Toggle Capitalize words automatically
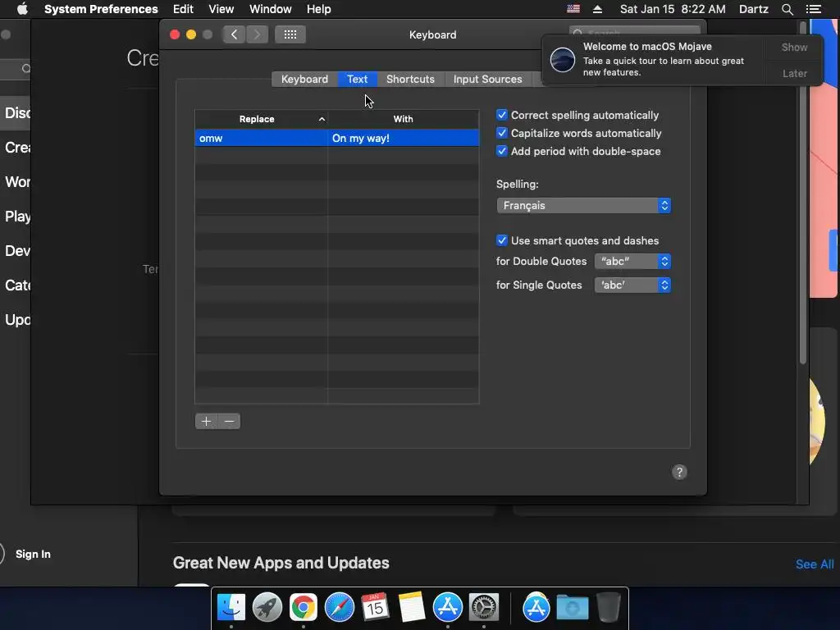The width and height of the screenshot is (840, 630). pyautogui.click(x=501, y=133)
